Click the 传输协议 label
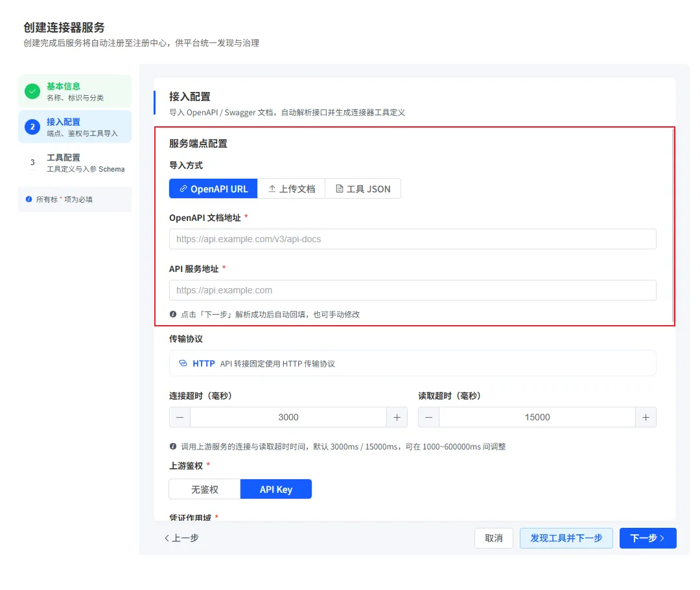The image size is (700, 590). click(x=186, y=339)
